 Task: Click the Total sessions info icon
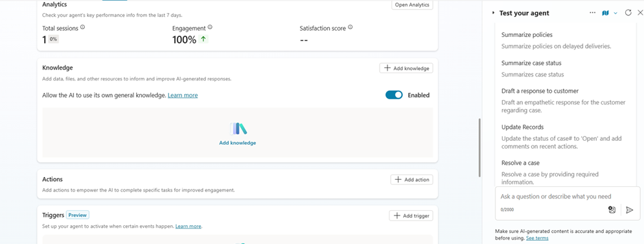(82, 27)
